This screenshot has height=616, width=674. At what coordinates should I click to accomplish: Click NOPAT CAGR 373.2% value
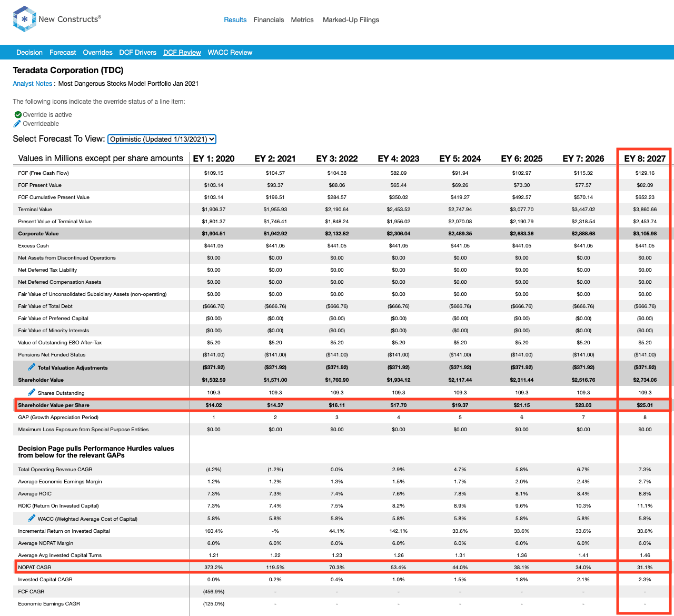point(214,567)
